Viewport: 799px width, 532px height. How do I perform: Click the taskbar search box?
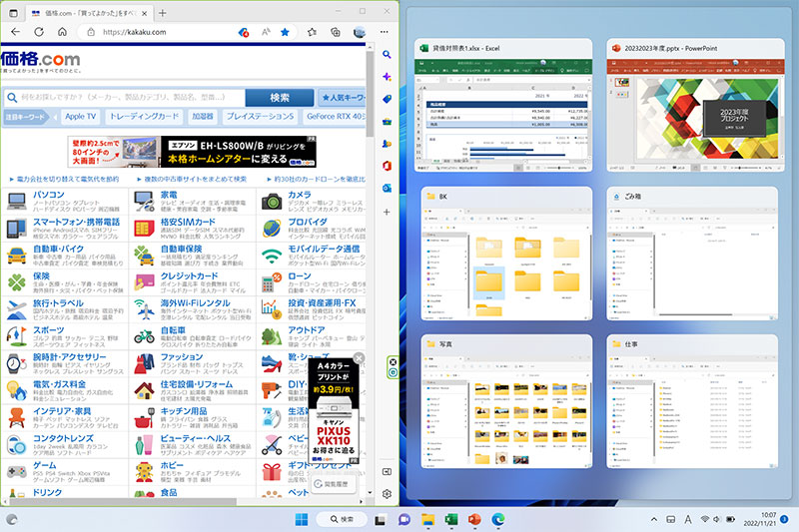343,519
